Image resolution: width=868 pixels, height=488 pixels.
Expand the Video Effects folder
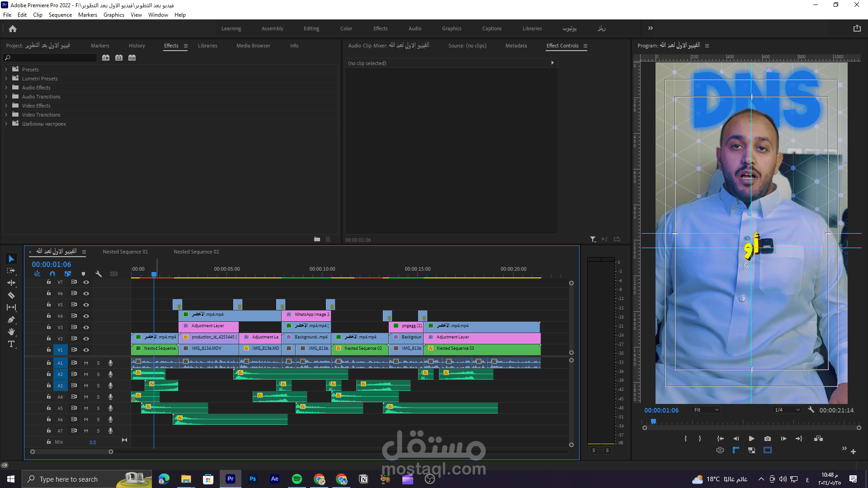6,106
